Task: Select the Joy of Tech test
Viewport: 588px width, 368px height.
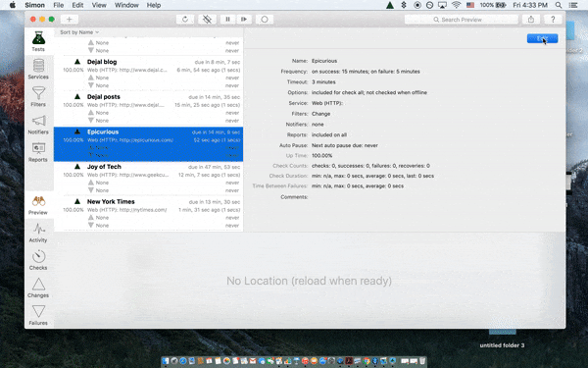Action: pos(149,179)
